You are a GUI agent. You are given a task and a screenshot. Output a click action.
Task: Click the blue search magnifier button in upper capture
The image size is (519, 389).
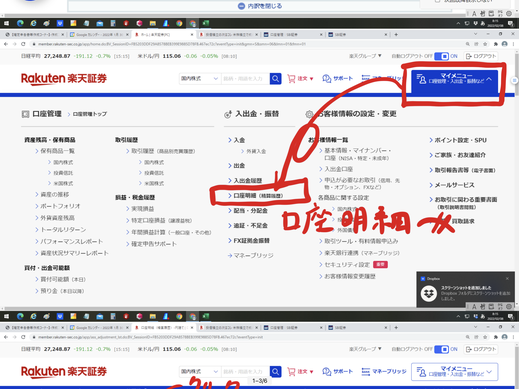coord(275,79)
